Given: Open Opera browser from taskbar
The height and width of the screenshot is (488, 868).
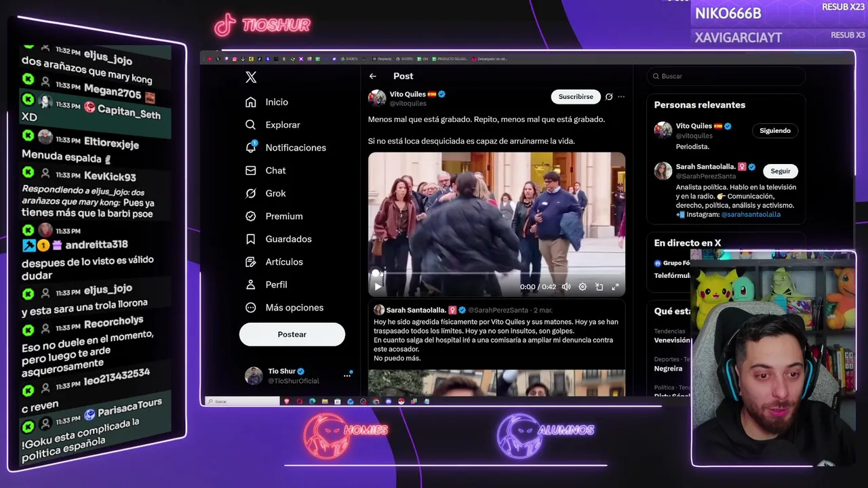Looking at the screenshot, I should pos(299,401).
